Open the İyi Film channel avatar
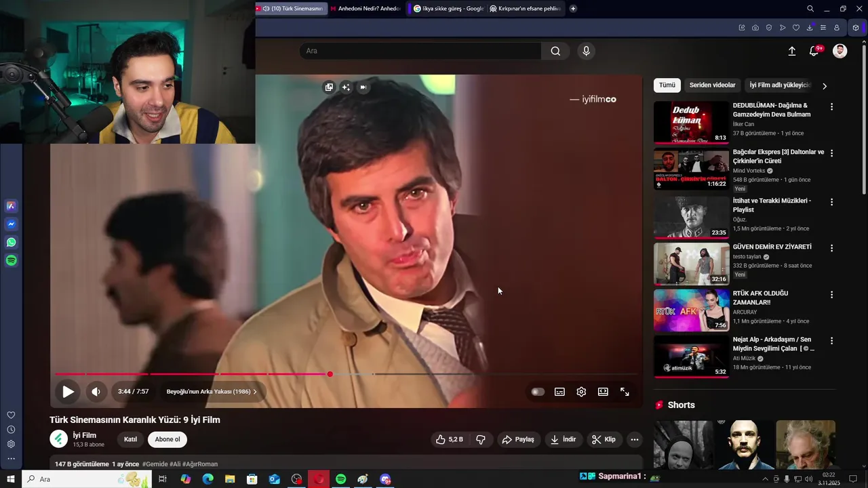The image size is (868, 488). coord(59,439)
